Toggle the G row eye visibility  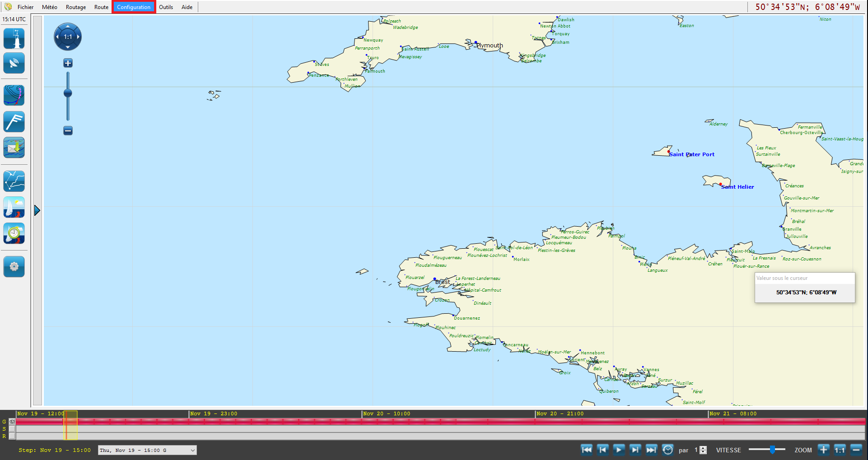[12, 422]
